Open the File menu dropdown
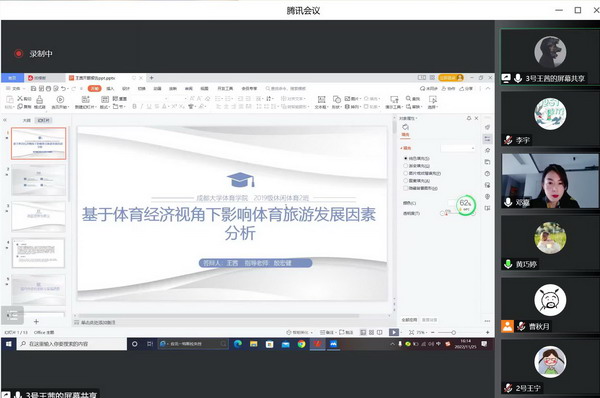This screenshot has width=600, height=398. tap(16, 88)
